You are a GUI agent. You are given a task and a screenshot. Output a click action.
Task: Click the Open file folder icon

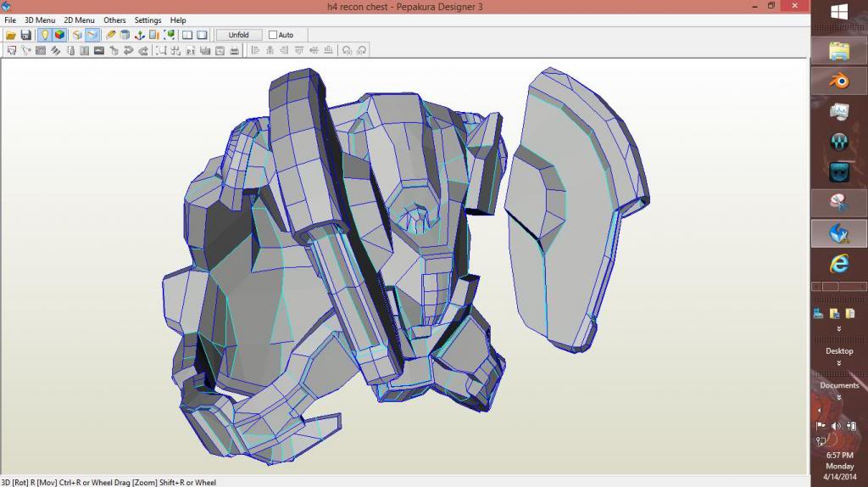11,35
